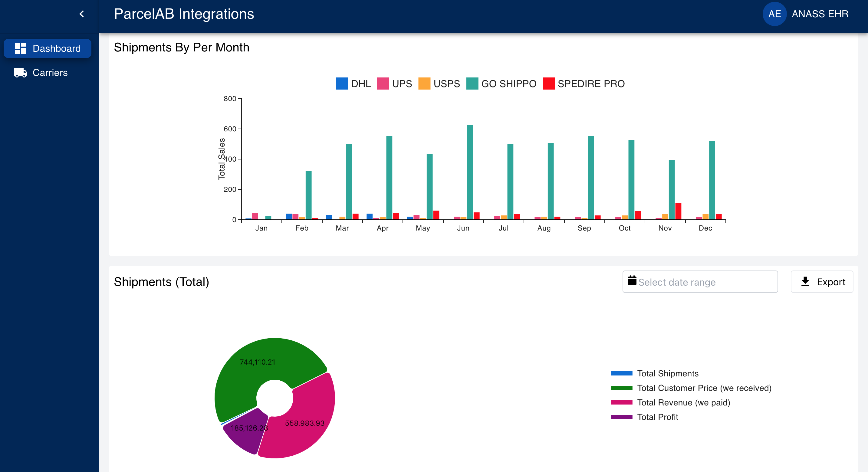The width and height of the screenshot is (868, 472).
Task: Click the ParcelAB Integrations title
Action: coord(184,14)
